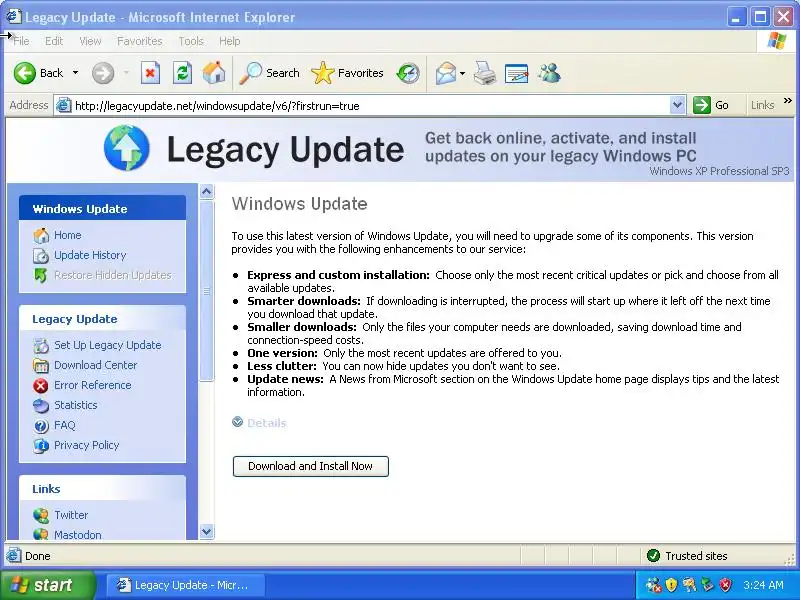
Task: Click the red shield security tray icon
Action: (726, 585)
